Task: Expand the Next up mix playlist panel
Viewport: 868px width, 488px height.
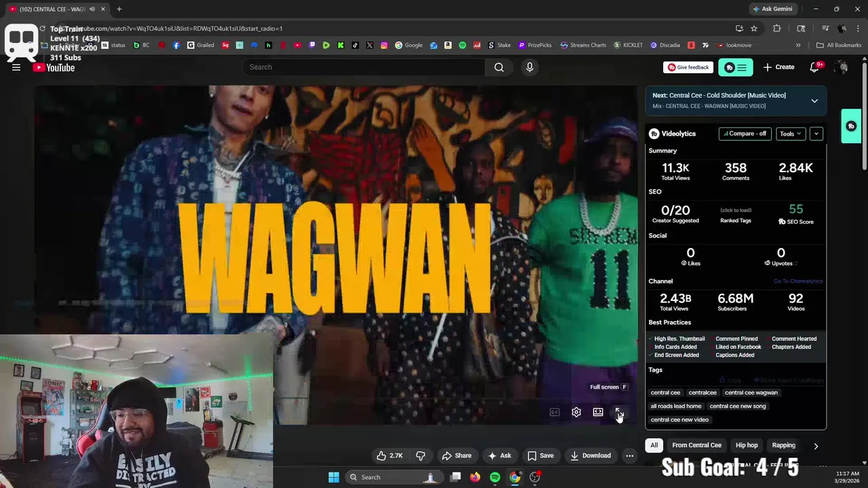Action: tap(814, 100)
